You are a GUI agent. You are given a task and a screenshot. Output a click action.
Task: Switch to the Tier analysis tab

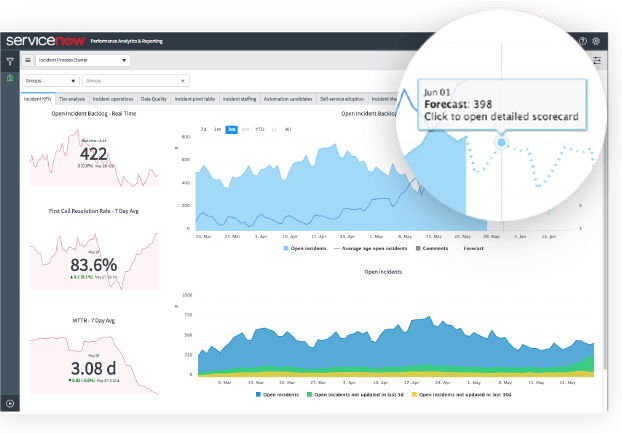72,99
